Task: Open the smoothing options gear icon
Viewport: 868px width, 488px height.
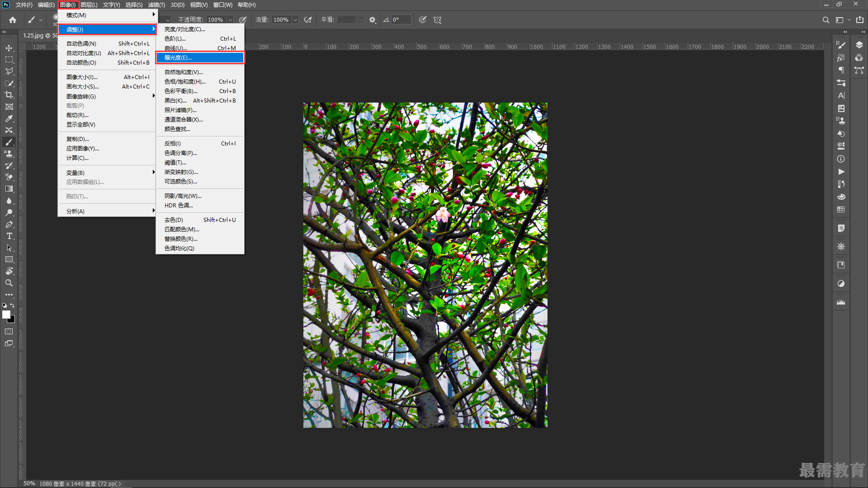Action: click(x=372, y=20)
